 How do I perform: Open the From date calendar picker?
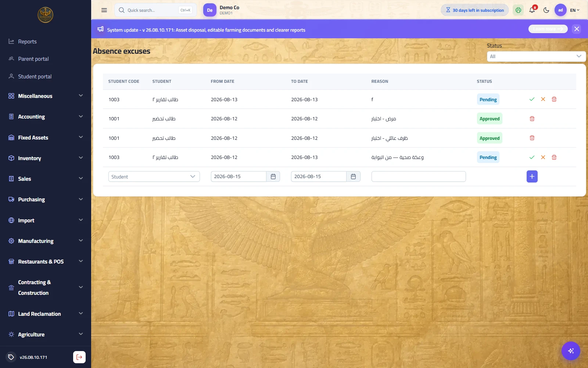point(273,177)
